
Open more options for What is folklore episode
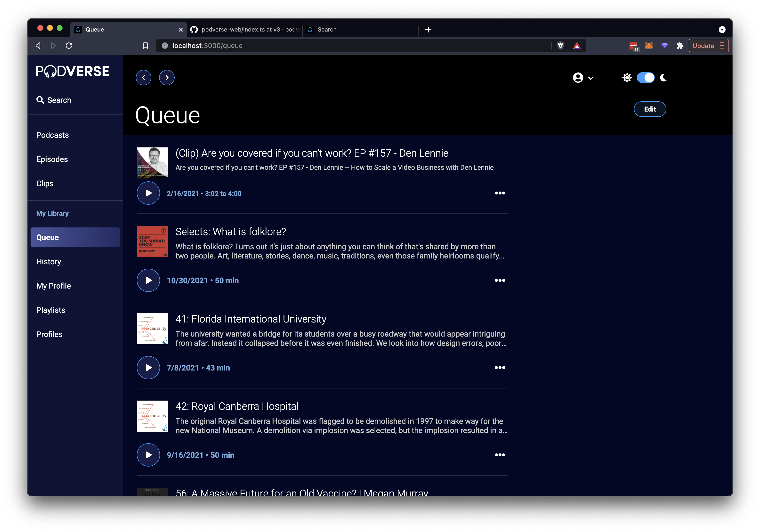click(500, 280)
